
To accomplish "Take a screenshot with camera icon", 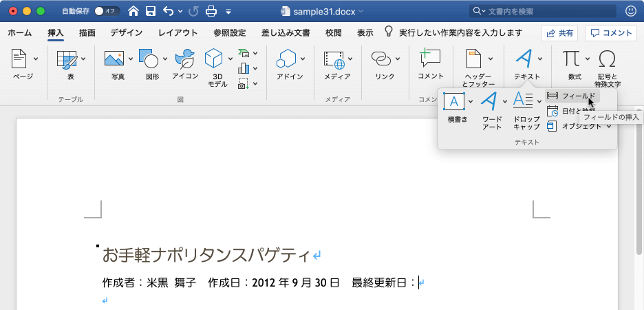I will click(x=244, y=83).
